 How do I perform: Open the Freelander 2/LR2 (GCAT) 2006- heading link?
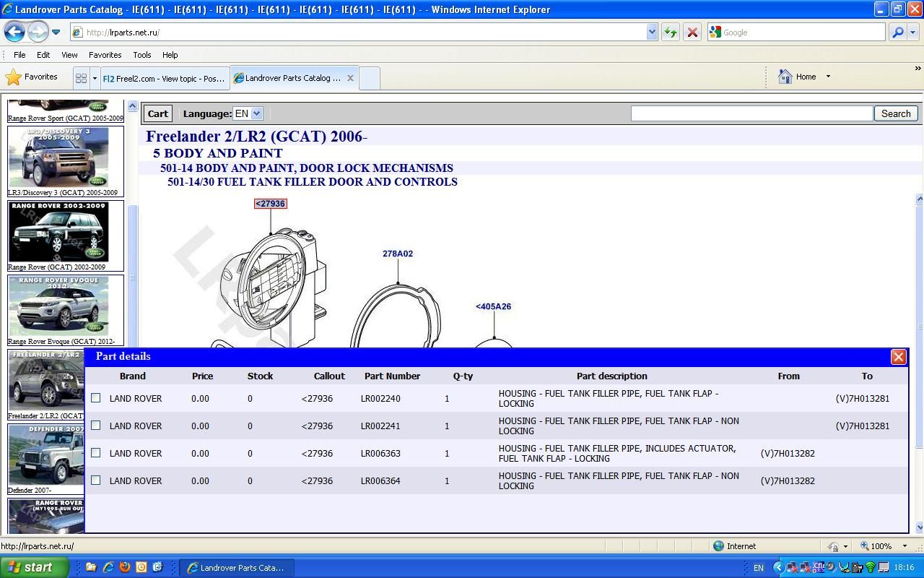pyautogui.click(x=256, y=137)
